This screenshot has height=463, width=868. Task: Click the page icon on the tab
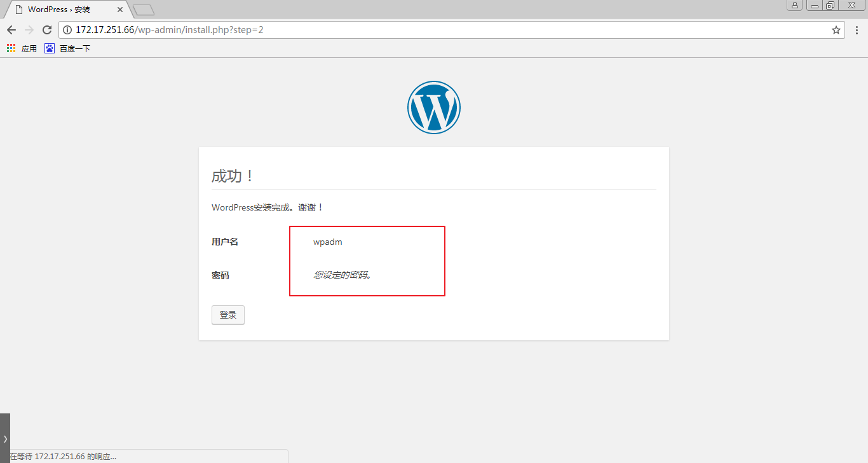20,10
